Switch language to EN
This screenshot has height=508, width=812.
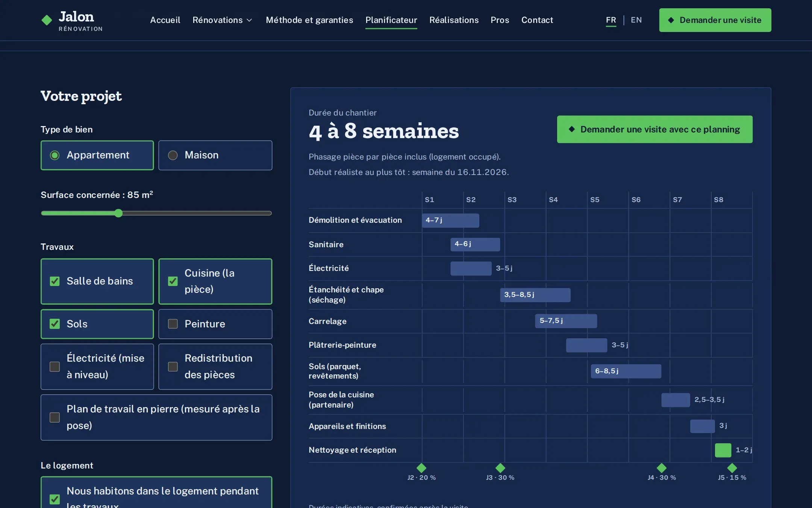click(x=636, y=20)
